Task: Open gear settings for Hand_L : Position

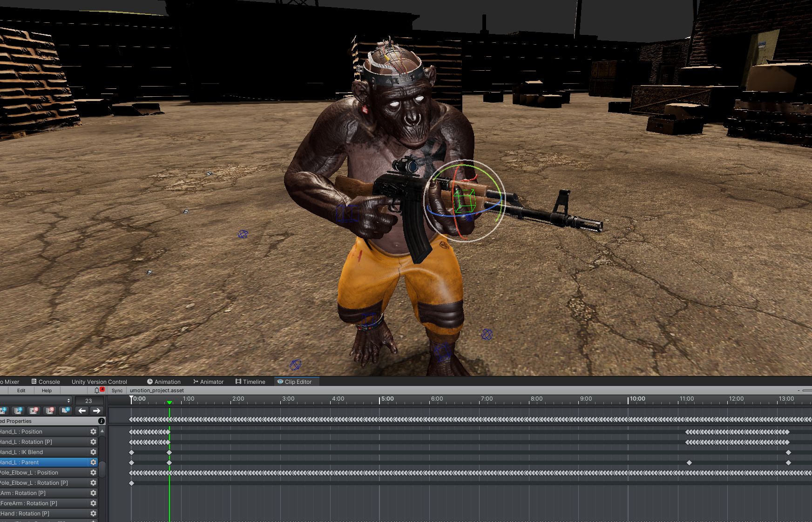Action: coord(93,432)
